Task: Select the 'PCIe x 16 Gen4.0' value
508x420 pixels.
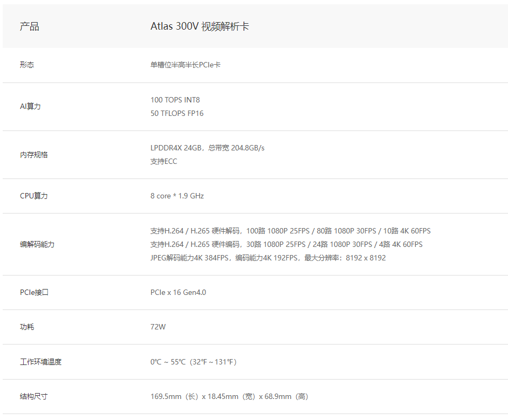Action: [178, 292]
